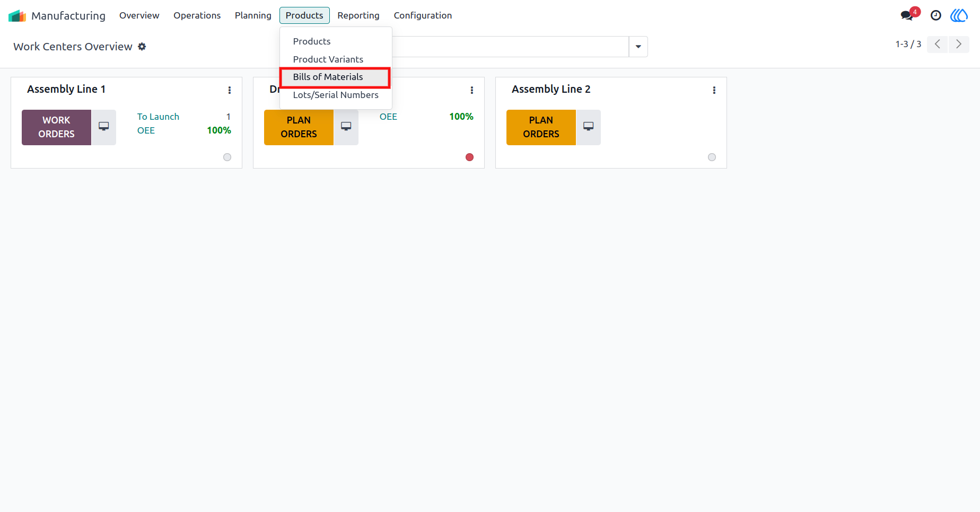Screen dimensions: 980x512
Task: Choose Lots/Serial Numbers menu entry
Action: 336,95
